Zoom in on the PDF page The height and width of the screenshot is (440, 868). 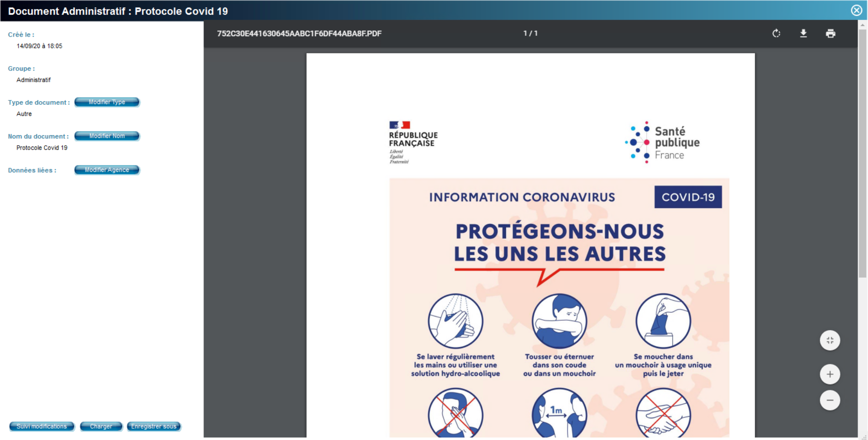point(830,374)
